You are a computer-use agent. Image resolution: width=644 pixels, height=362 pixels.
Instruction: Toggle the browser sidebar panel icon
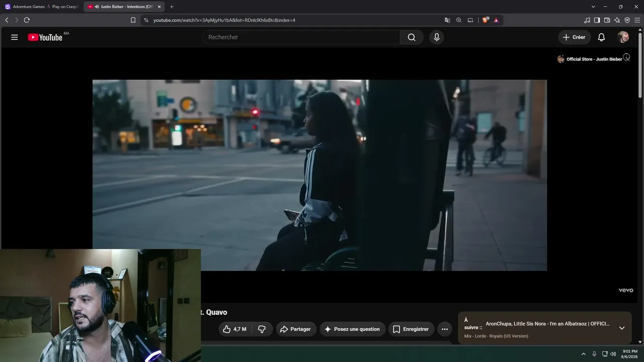(x=597, y=20)
